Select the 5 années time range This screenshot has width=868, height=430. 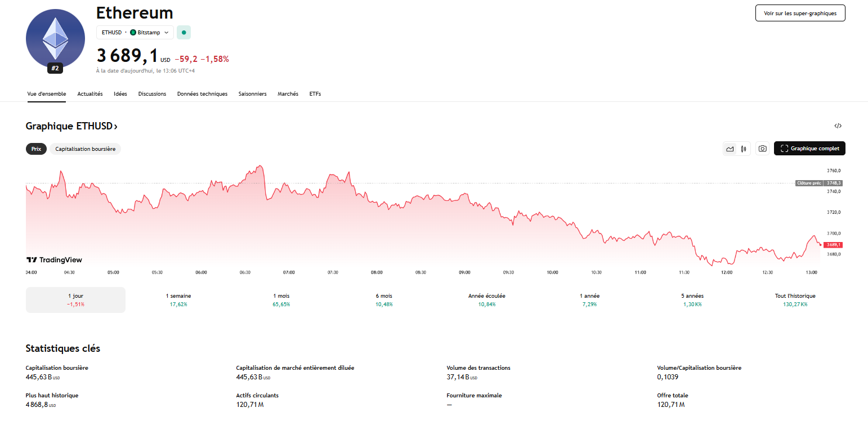coord(692,300)
